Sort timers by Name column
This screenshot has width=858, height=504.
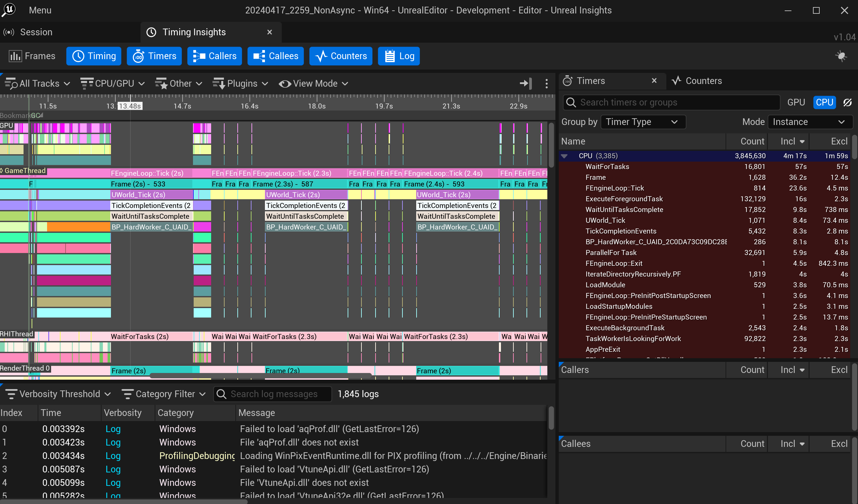(x=642, y=141)
